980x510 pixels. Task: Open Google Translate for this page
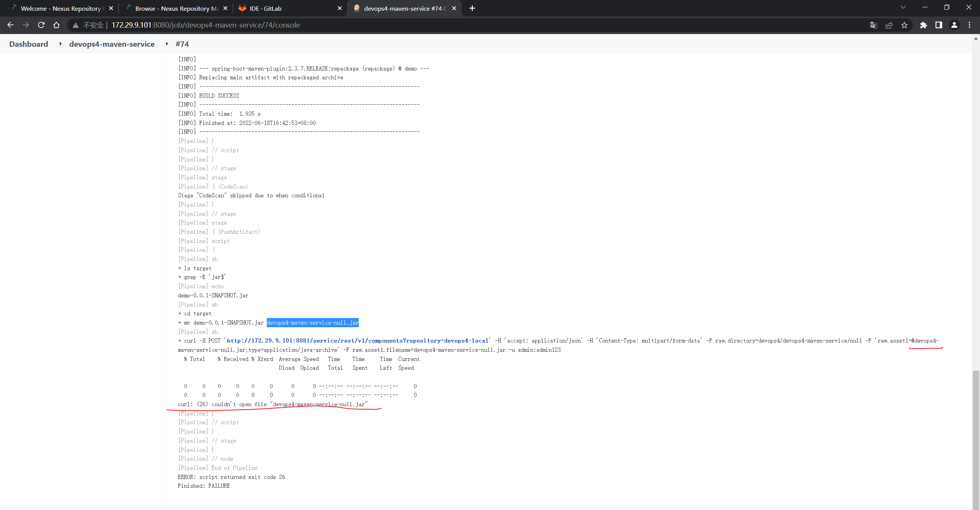tap(874, 25)
